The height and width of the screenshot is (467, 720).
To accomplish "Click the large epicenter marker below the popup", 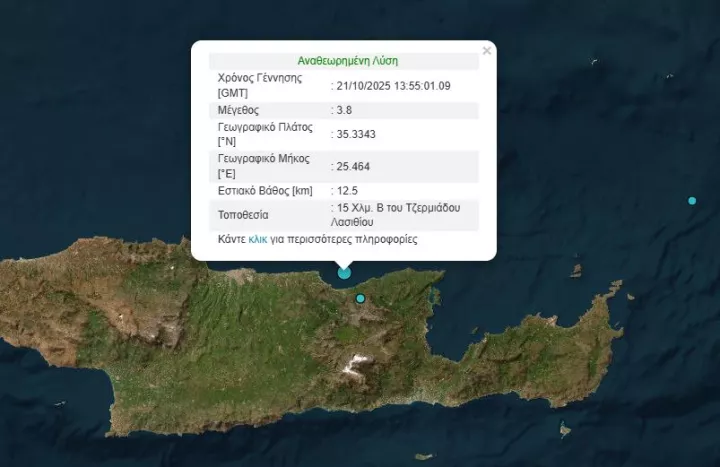I will (345, 272).
